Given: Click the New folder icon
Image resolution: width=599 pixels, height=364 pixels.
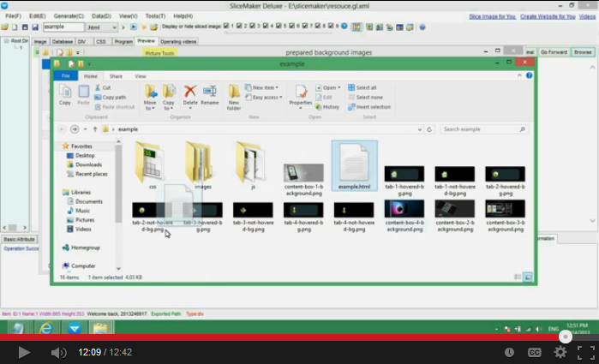Looking at the screenshot, I should [x=234, y=92].
